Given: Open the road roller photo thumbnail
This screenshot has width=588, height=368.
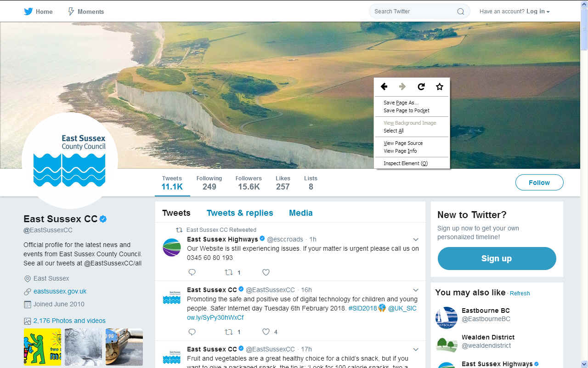Looking at the screenshot, I should pos(124,347).
